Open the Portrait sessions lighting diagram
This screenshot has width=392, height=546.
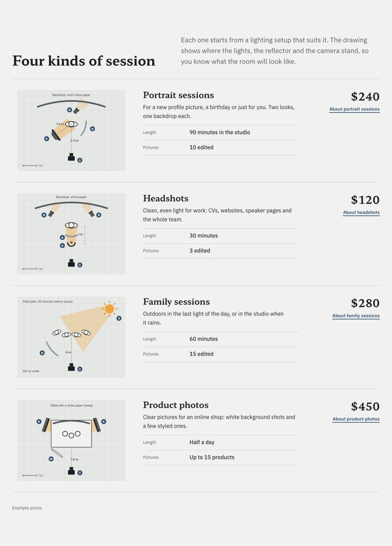coord(71,130)
